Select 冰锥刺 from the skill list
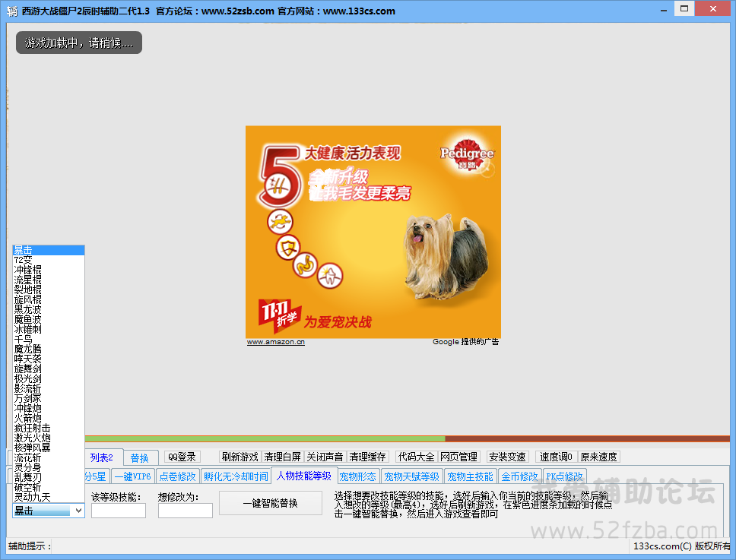 49,329
